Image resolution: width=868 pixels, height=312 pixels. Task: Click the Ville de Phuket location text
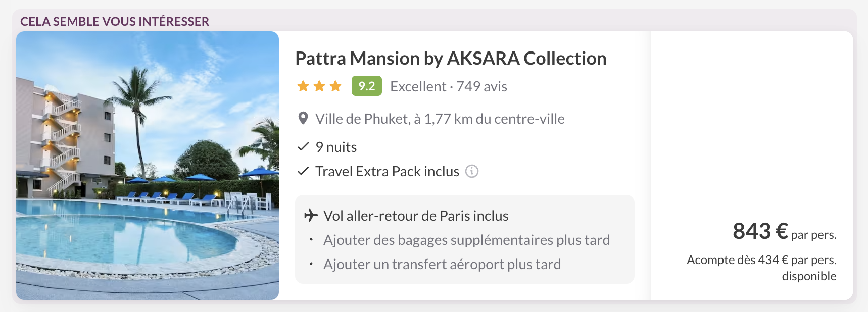click(x=440, y=119)
